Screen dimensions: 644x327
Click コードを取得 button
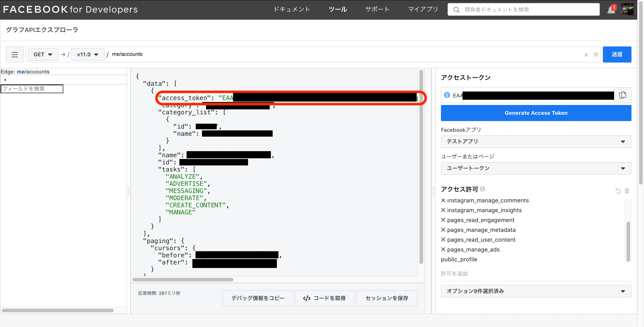pyautogui.click(x=324, y=298)
